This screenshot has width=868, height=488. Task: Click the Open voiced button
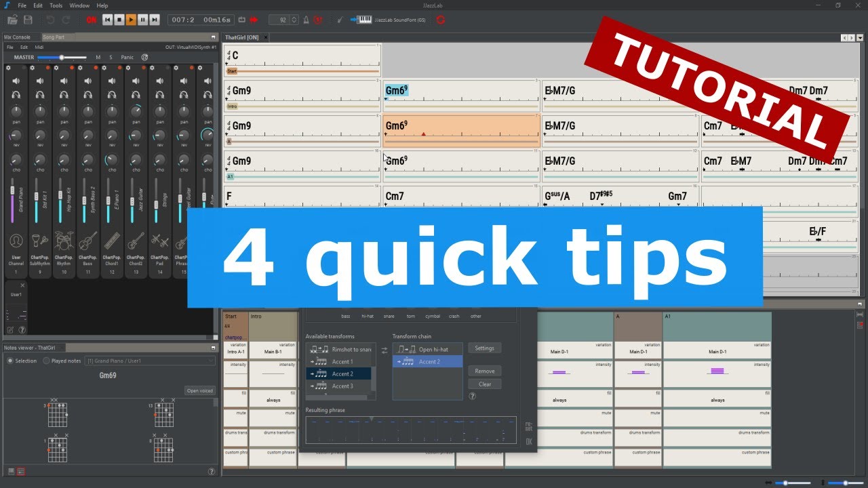coord(199,390)
